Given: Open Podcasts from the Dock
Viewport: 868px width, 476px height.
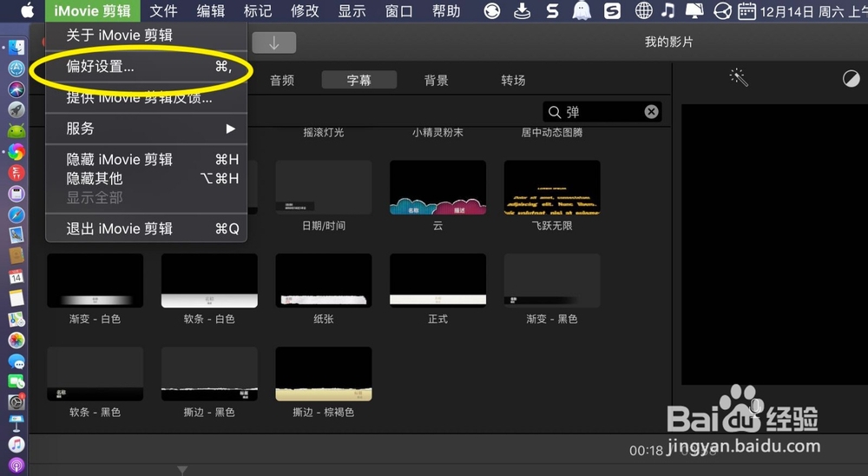Looking at the screenshot, I should [16, 465].
